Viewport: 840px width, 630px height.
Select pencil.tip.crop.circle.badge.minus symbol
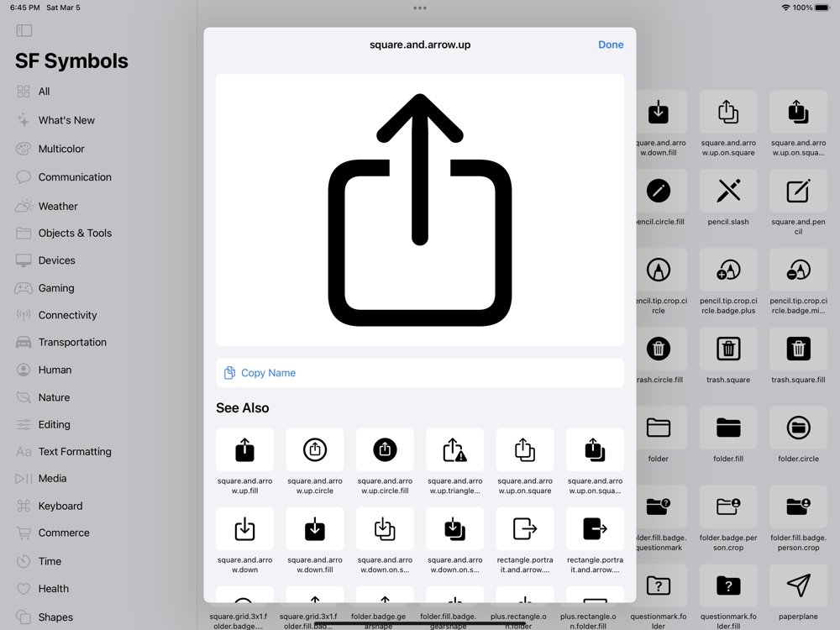click(798, 270)
